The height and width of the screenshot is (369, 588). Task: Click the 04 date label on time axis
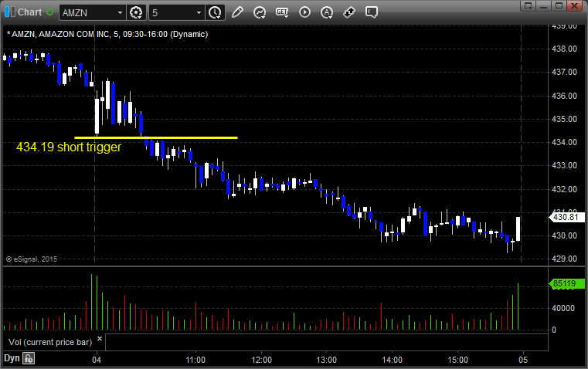tap(97, 360)
